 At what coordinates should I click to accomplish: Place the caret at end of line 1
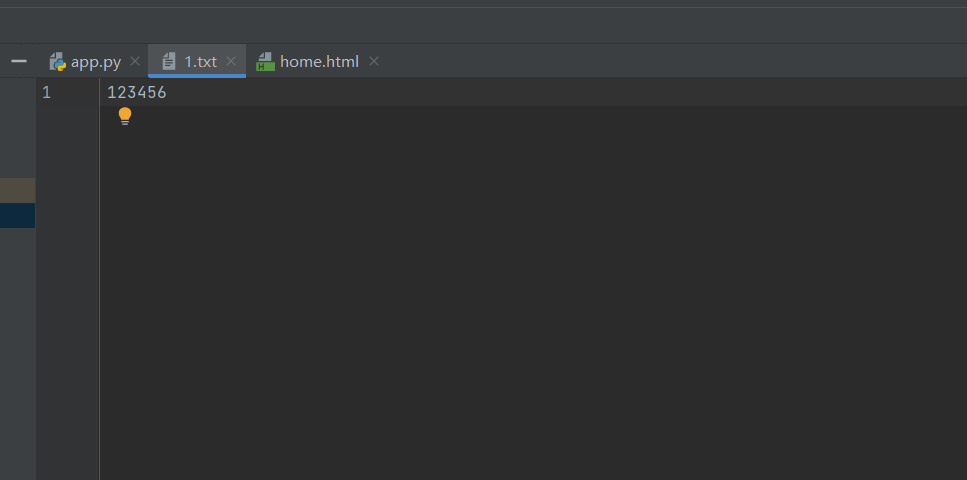coord(168,93)
